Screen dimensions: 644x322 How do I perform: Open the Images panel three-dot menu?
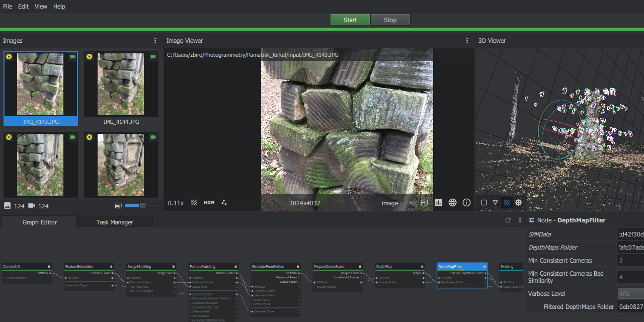pyautogui.click(x=155, y=40)
